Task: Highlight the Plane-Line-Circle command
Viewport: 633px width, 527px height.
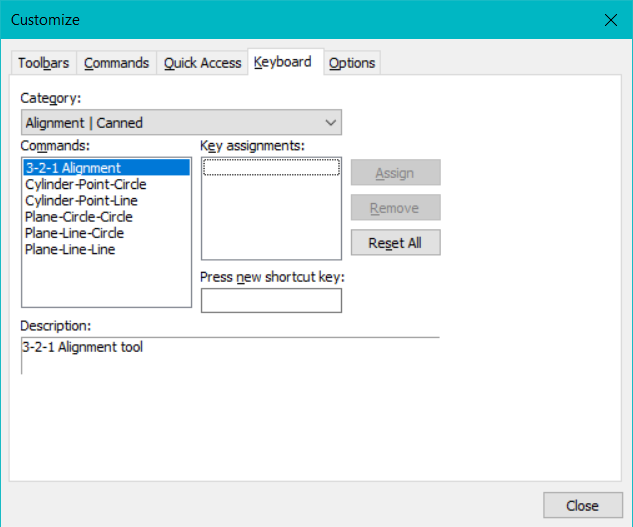Action: click(74, 233)
